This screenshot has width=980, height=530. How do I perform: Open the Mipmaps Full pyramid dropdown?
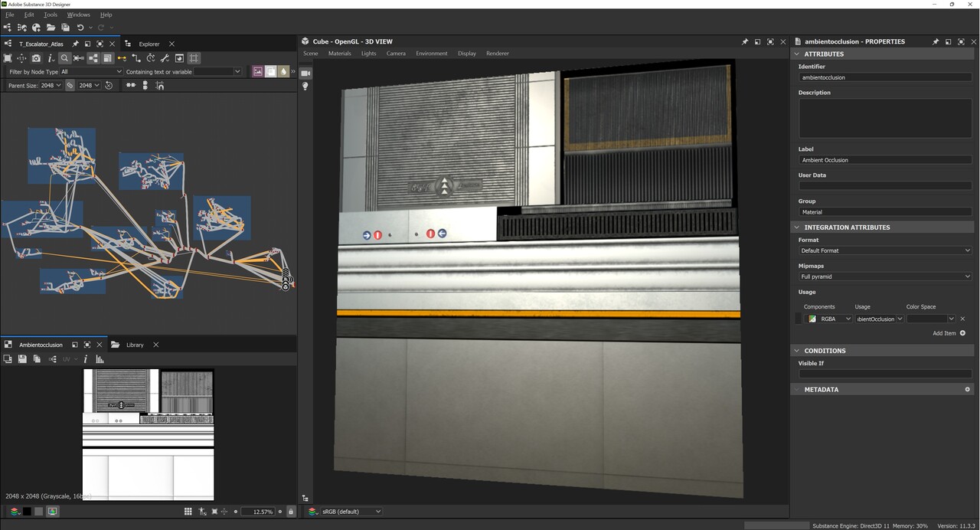tap(884, 276)
